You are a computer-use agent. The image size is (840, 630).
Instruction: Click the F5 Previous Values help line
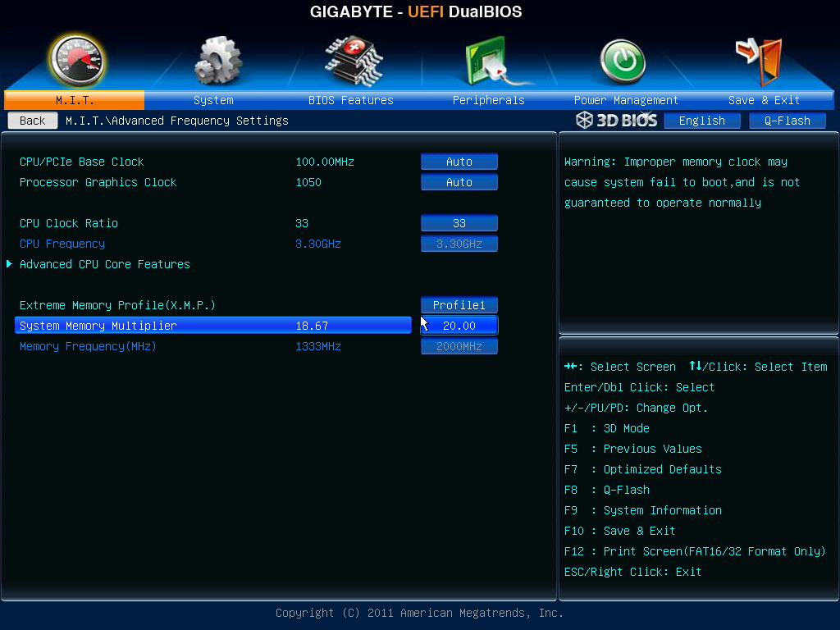point(632,449)
